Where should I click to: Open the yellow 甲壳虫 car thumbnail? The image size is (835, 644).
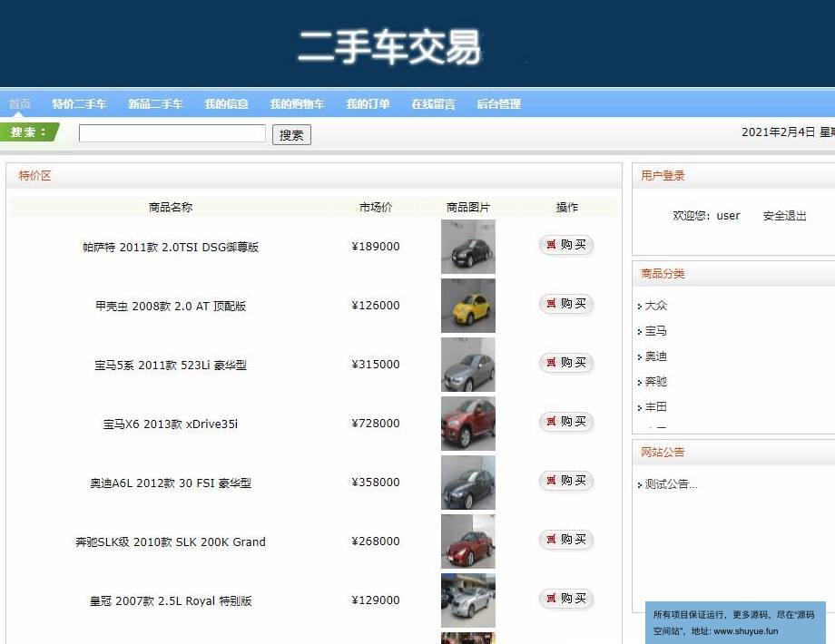click(468, 306)
